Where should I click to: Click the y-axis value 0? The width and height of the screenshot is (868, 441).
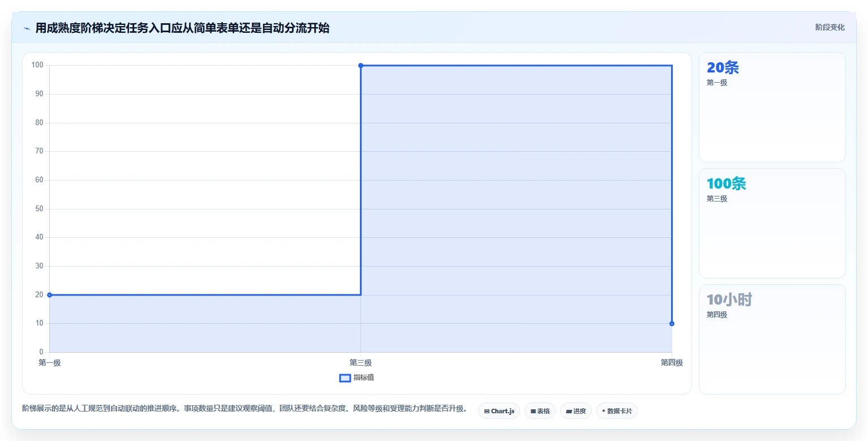point(41,352)
